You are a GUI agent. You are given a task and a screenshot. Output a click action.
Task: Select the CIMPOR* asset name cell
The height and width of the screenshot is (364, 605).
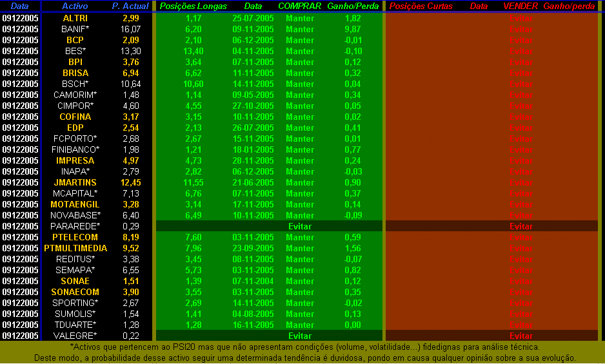75,106
